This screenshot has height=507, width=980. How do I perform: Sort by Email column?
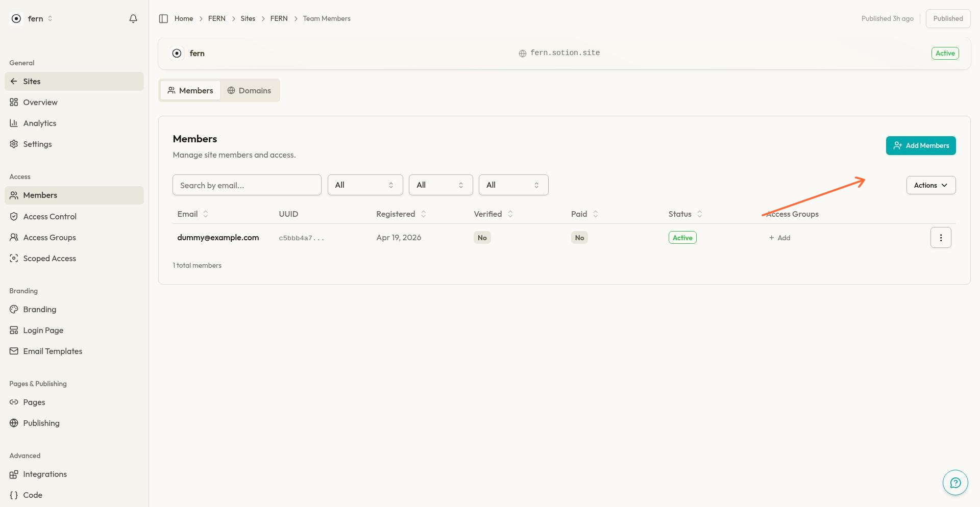coord(193,214)
